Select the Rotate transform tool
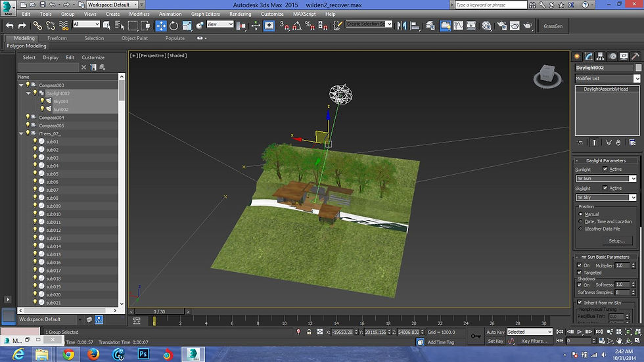Viewport: 644px width, 362px height. [174, 26]
